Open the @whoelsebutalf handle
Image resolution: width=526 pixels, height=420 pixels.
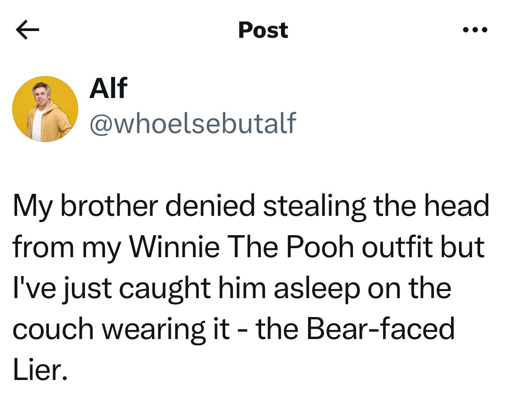click(193, 123)
